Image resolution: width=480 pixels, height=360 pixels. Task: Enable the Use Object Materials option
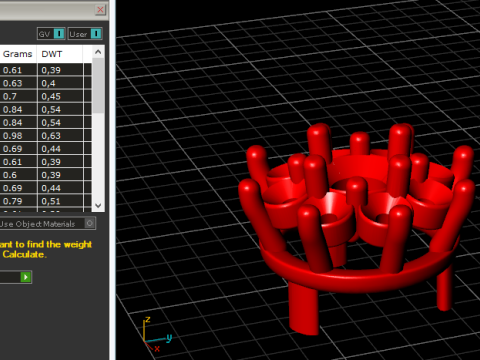tap(90, 223)
